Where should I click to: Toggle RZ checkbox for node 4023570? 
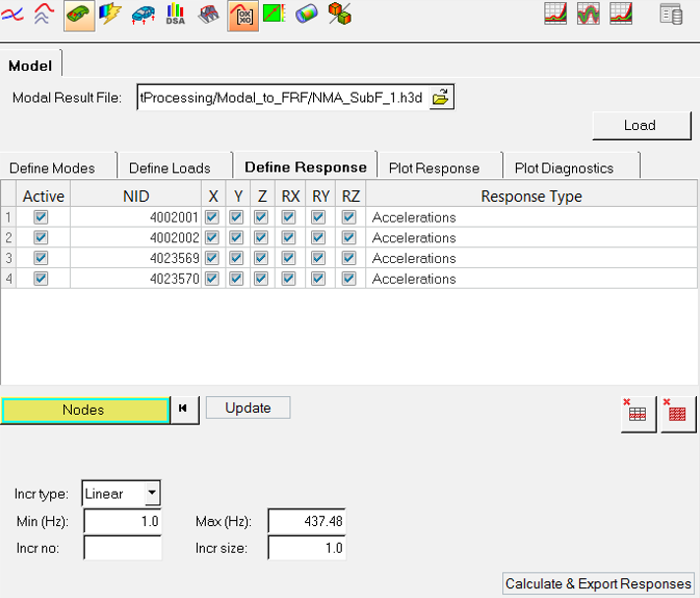click(349, 279)
